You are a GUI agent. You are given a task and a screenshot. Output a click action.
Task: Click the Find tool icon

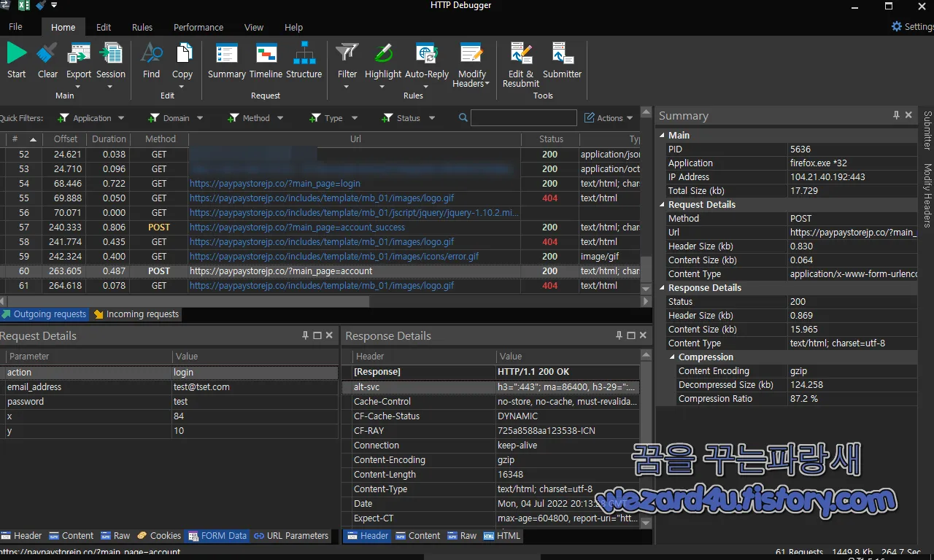pos(151,53)
